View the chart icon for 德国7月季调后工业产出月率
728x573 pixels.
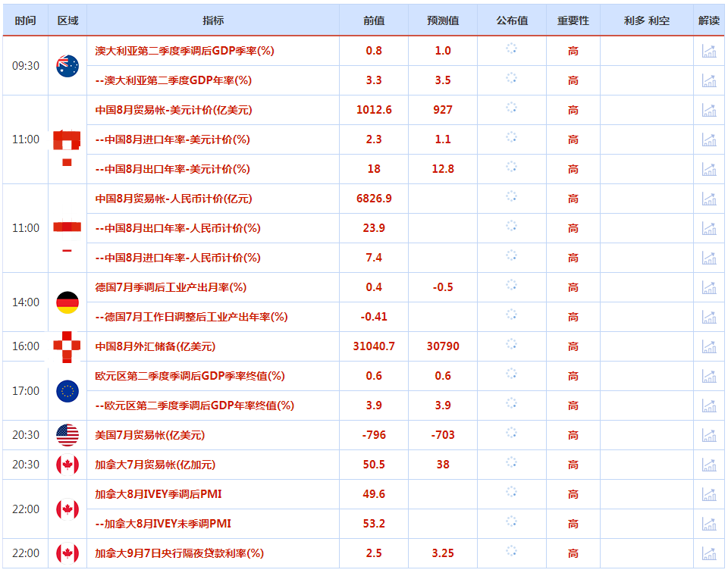(x=709, y=287)
